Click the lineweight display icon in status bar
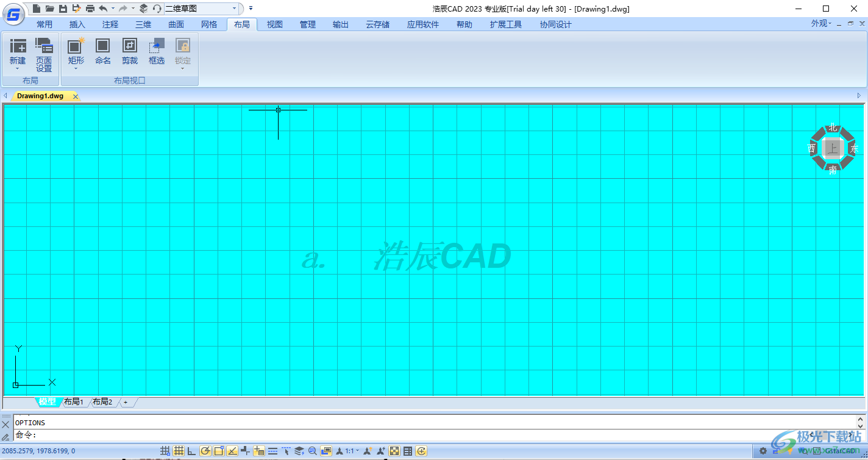Viewport: 868px width, 460px height. [x=272, y=451]
